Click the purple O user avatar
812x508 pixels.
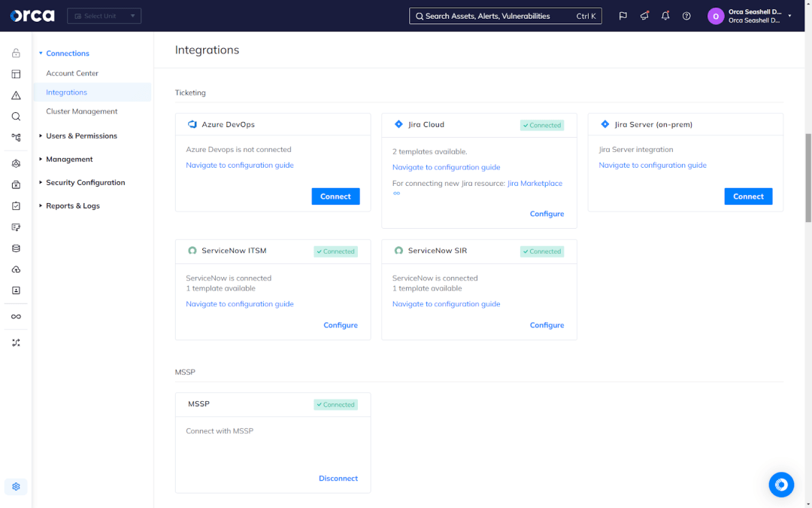tap(716, 16)
